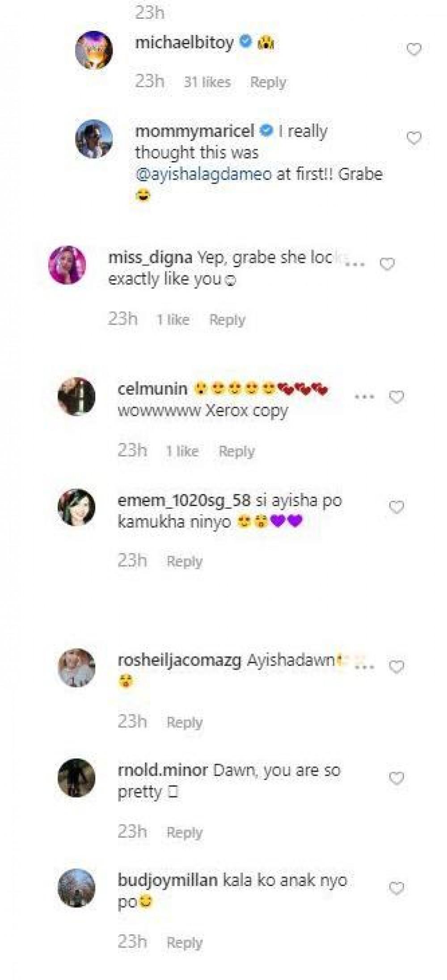Viewport: 447px width, 980px height.
Task: Reply to rnold.minor's comment
Action: point(185,832)
